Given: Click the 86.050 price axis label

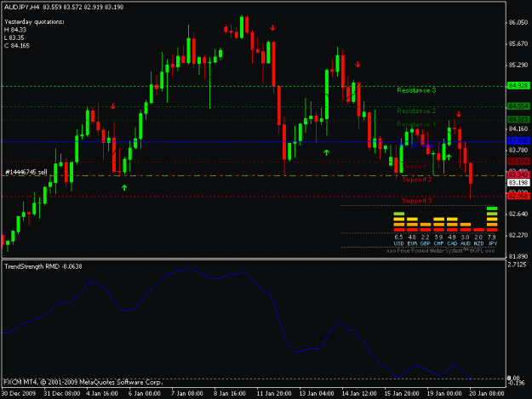Looking at the screenshot, I should pyautogui.click(x=518, y=23).
